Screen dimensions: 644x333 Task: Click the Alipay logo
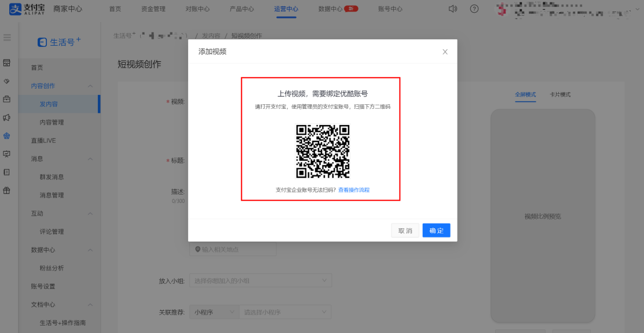click(x=27, y=9)
